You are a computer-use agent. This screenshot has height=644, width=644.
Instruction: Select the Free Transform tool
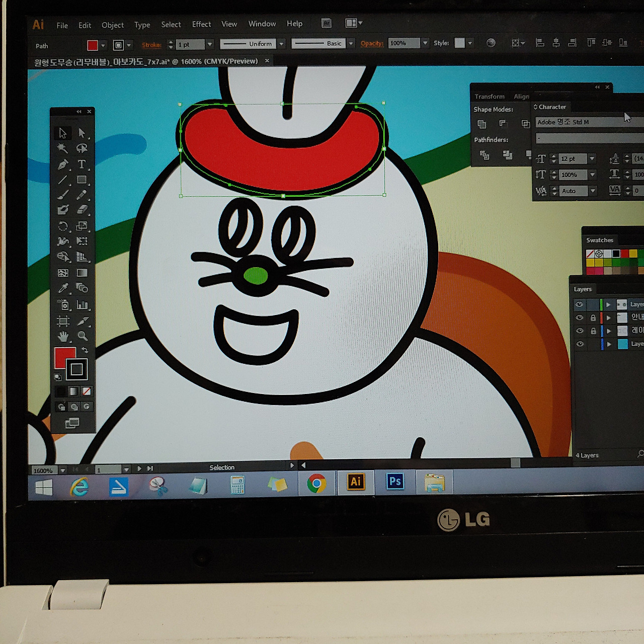click(x=82, y=242)
